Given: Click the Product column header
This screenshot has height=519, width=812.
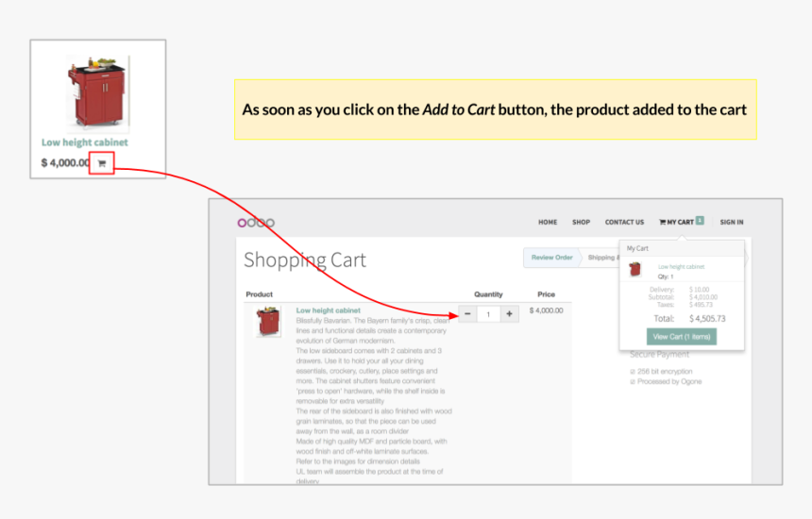Looking at the screenshot, I should pyautogui.click(x=259, y=294).
